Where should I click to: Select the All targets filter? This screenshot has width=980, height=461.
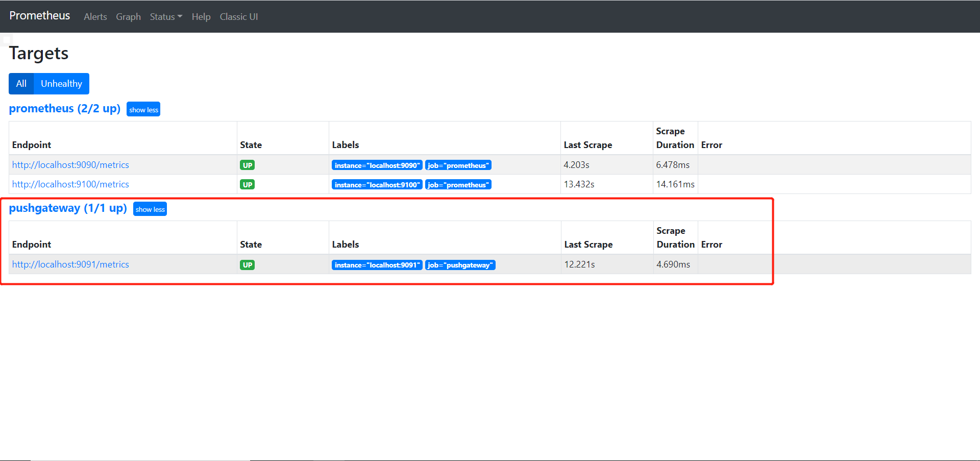[x=21, y=84]
